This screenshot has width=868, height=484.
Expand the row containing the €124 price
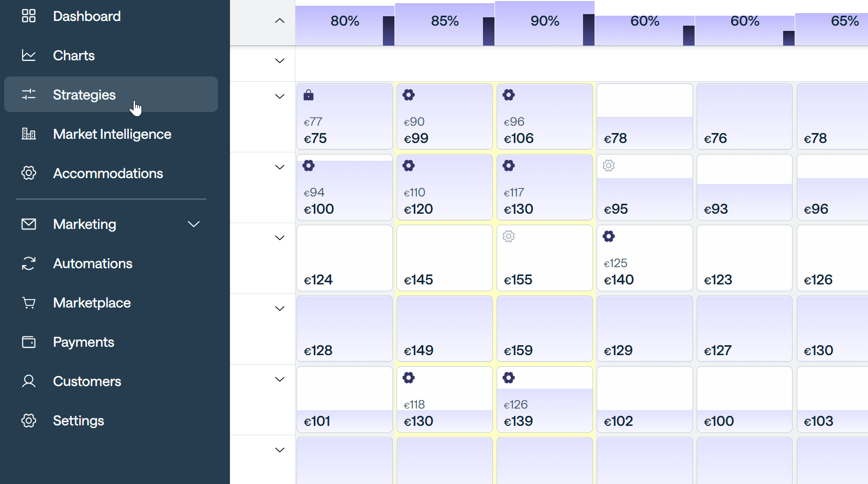(x=280, y=238)
